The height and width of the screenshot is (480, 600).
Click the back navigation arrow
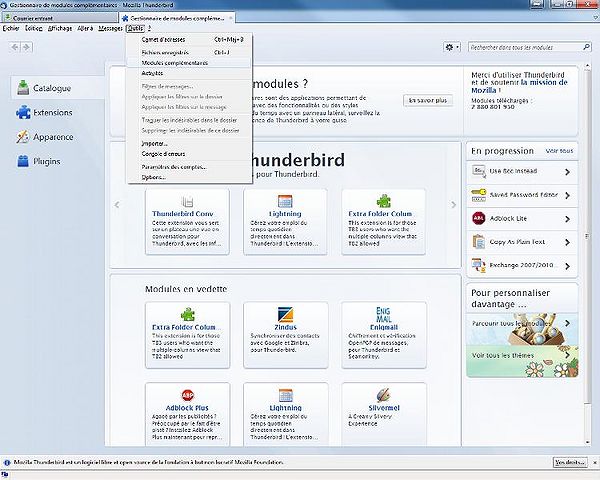click(15, 47)
